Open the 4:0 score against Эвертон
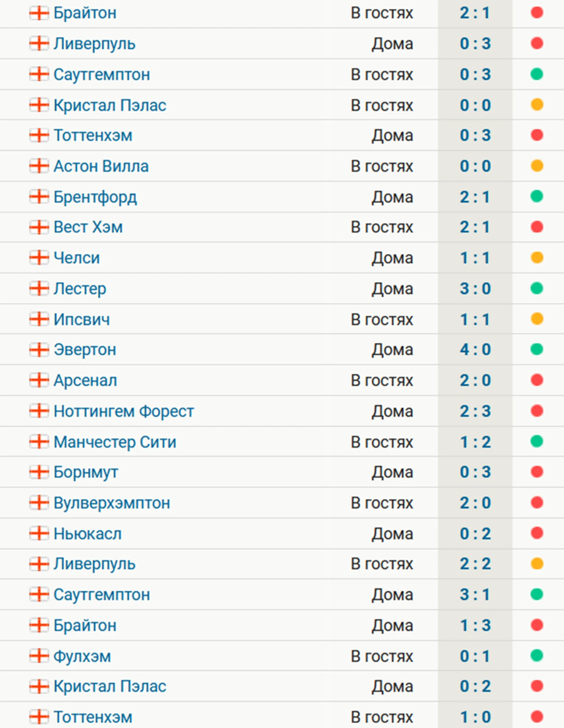Image resolution: width=564 pixels, height=728 pixels. (475, 350)
